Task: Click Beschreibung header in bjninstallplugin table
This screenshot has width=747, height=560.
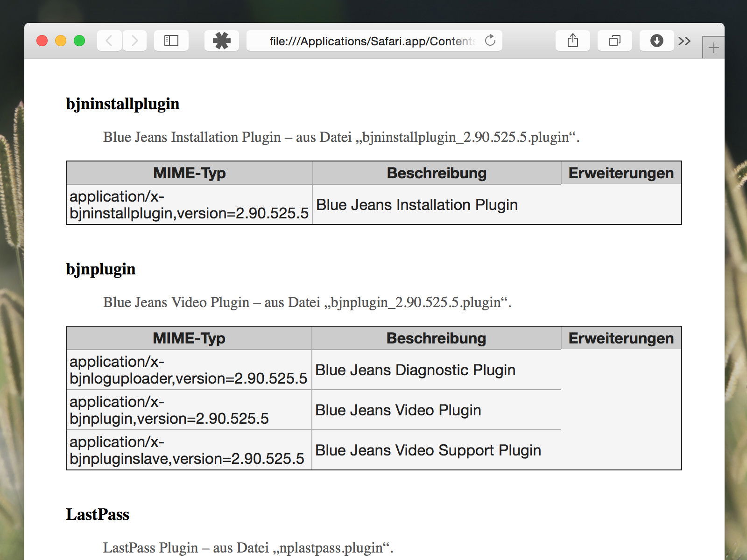Action: click(x=437, y=173)
